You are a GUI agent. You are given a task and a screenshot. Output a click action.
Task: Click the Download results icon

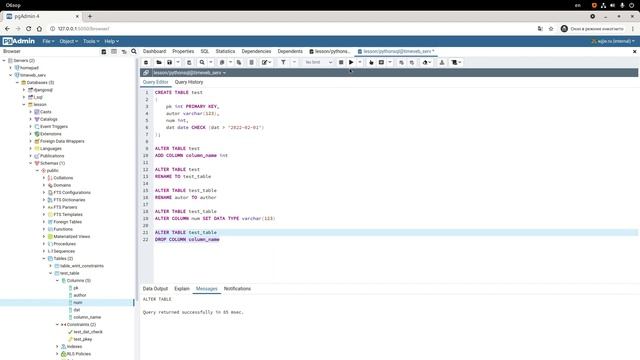point(442,62)
